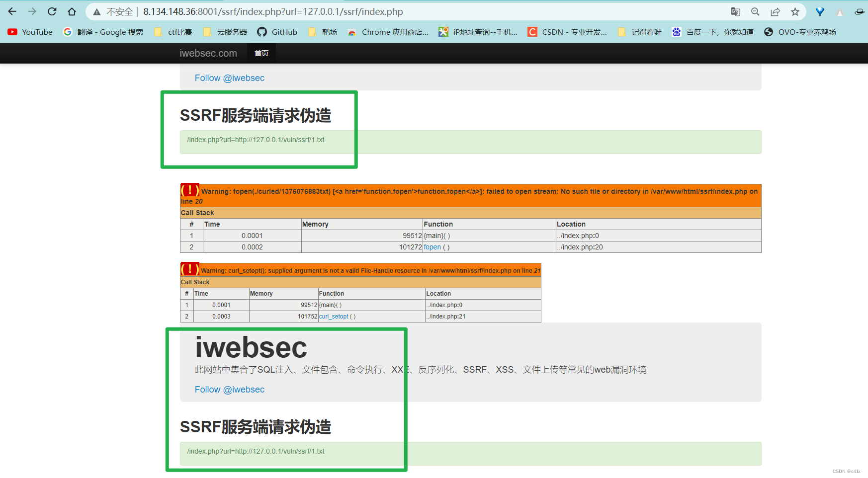Open the 靶场 bookmark folder
Viewport: 868px width, 478px height.
[x=323, y=32]
